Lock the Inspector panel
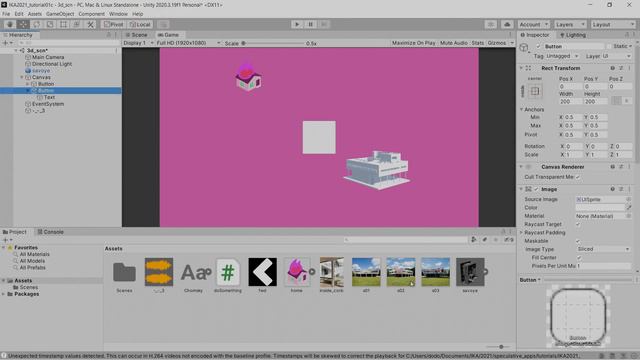Viewport: 640px width, 360px height. point(627,35)
